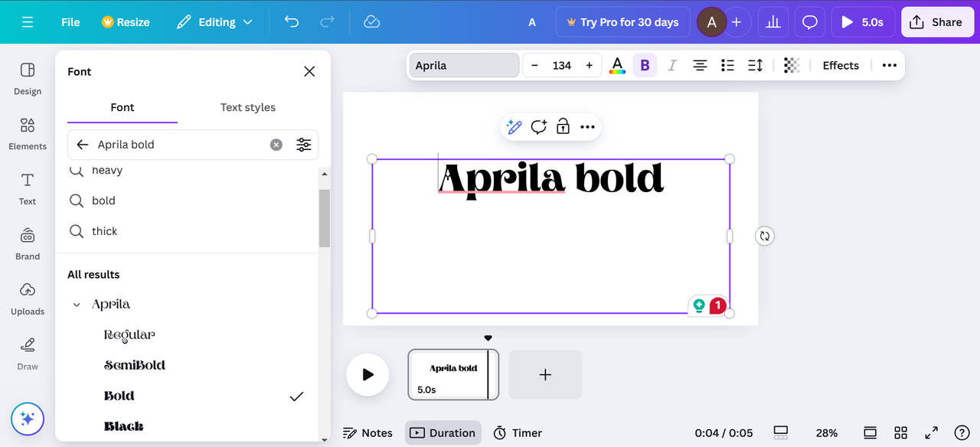Open floating toolbar more options
980x447 pixels.
587,127
